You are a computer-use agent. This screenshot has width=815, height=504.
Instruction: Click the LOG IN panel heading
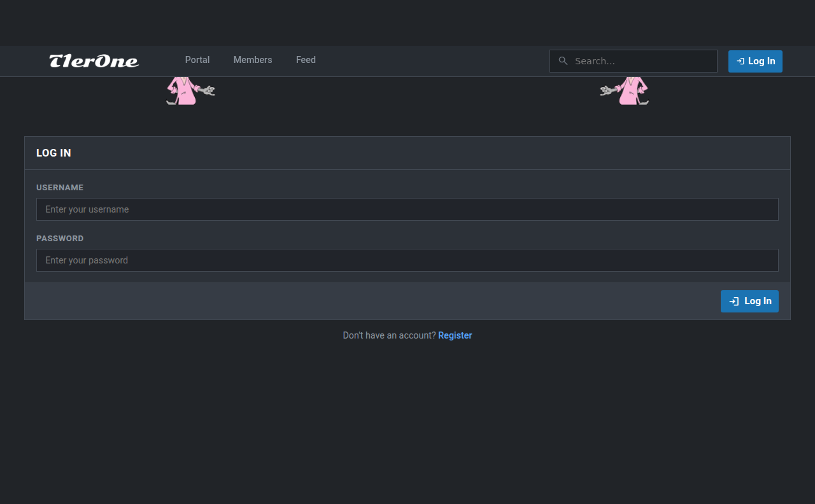point(53,153)
